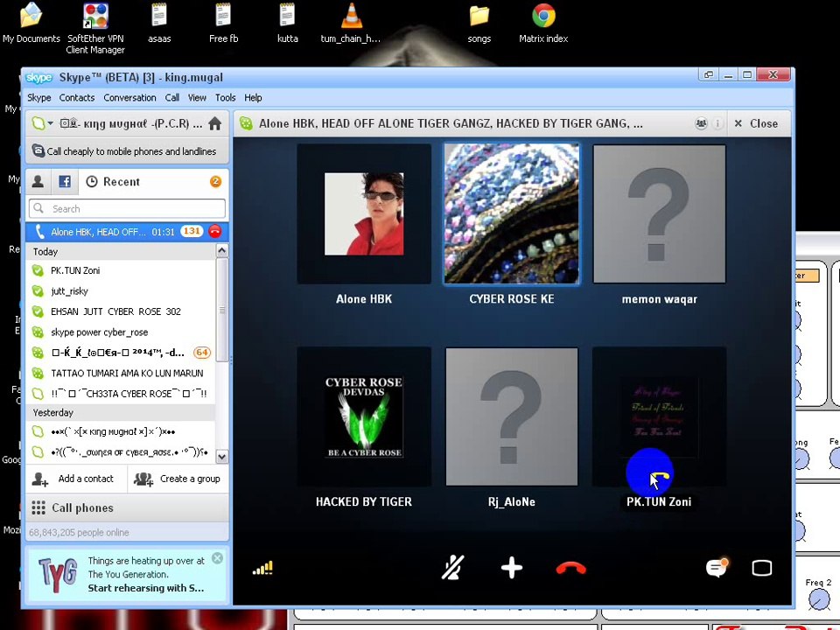
Task: Switch to full screen view icon
Action: [762, 568]
